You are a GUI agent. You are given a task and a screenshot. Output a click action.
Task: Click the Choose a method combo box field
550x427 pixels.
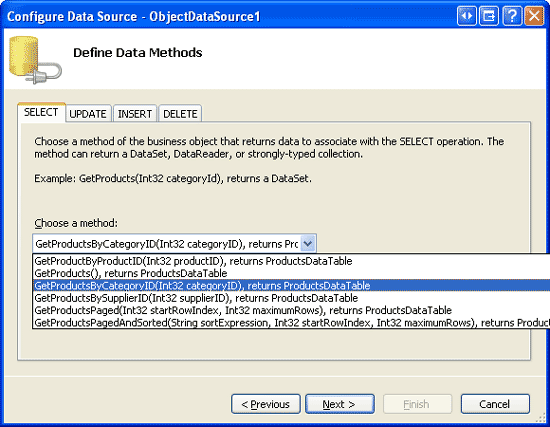point(174,243)
